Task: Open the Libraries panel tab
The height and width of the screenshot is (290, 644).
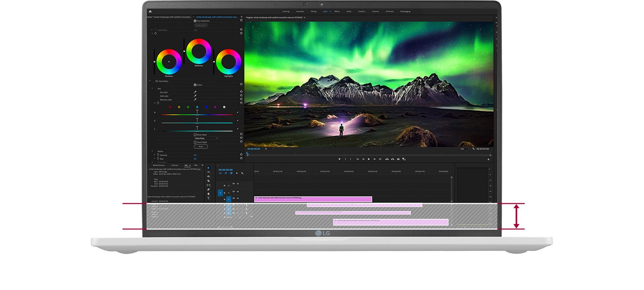Action: (174, 165)
